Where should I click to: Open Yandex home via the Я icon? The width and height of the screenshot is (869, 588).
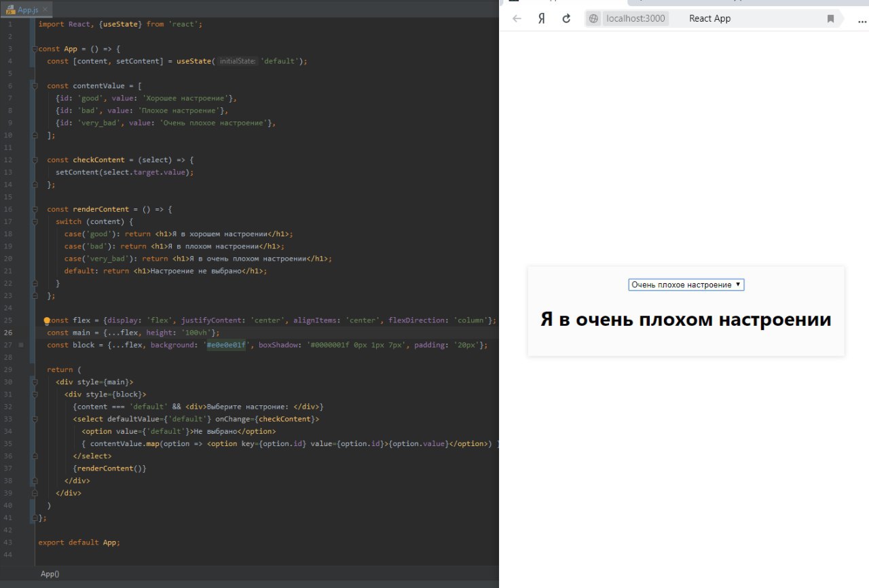pyautogui.click(x=541, y=18)
